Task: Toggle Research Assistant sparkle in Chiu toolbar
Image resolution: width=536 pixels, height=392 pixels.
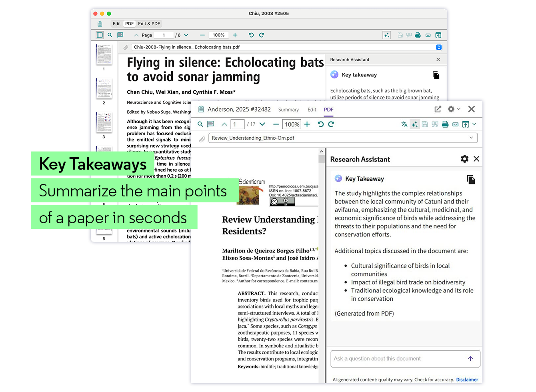Action: [386, 35]
